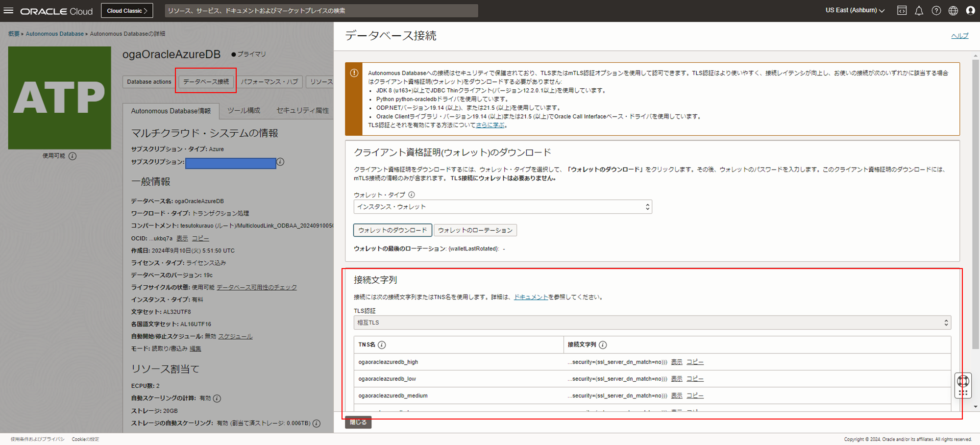This screenshot has width=980, height=445.
Task: Select the ogaoracleazuredb_high TNS name text
Action: point(388,362)
